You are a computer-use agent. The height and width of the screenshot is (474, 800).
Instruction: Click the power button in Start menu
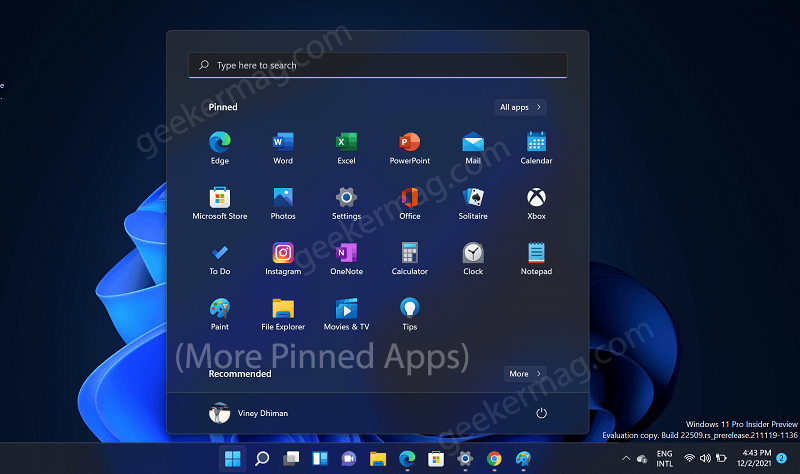pos(541,413)
